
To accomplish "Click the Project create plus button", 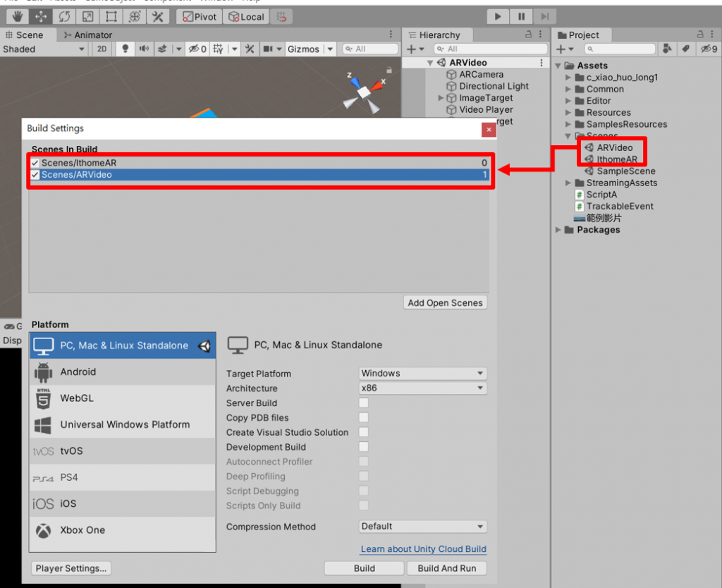I will tap(565, 49).
